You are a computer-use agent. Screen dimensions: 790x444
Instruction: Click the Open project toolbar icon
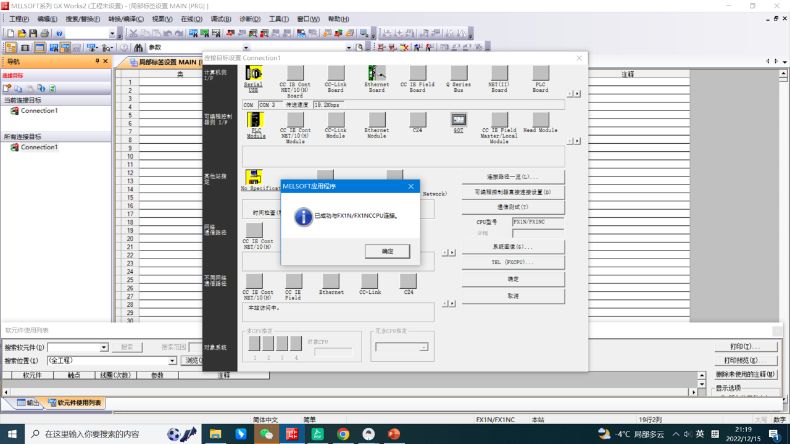coord(22,33)
